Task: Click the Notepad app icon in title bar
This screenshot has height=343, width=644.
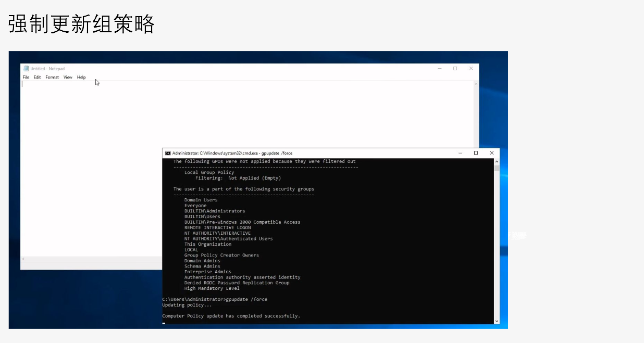Action: coord(26,69)
